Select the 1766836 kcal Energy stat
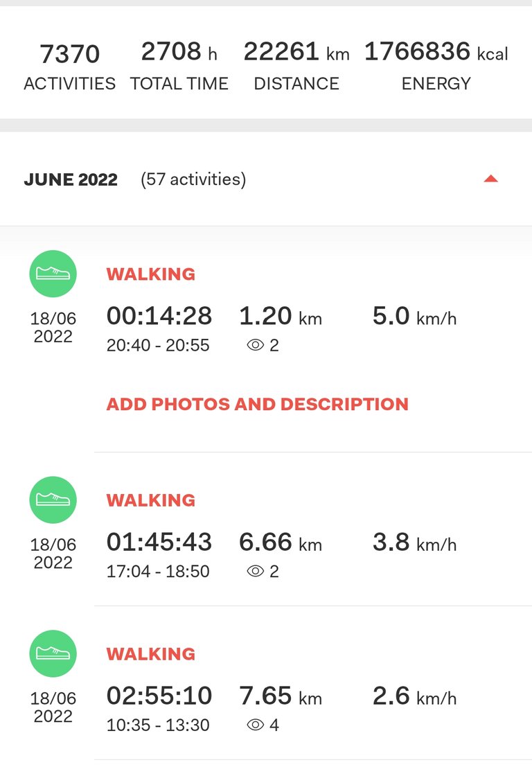The image size is (532, 767). [436, 67]
